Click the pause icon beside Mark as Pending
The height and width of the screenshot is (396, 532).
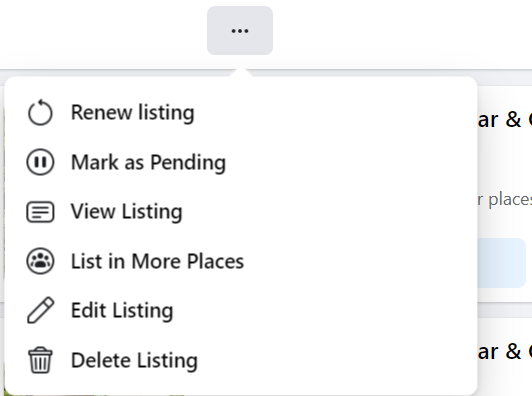[40, 162]
